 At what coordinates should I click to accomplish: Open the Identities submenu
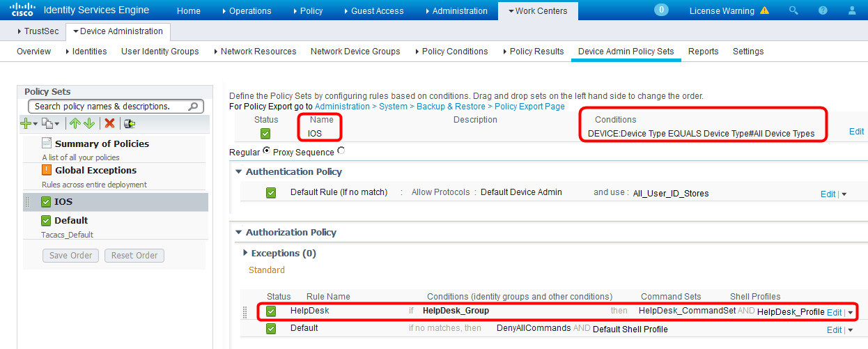(x=86, y=52)
